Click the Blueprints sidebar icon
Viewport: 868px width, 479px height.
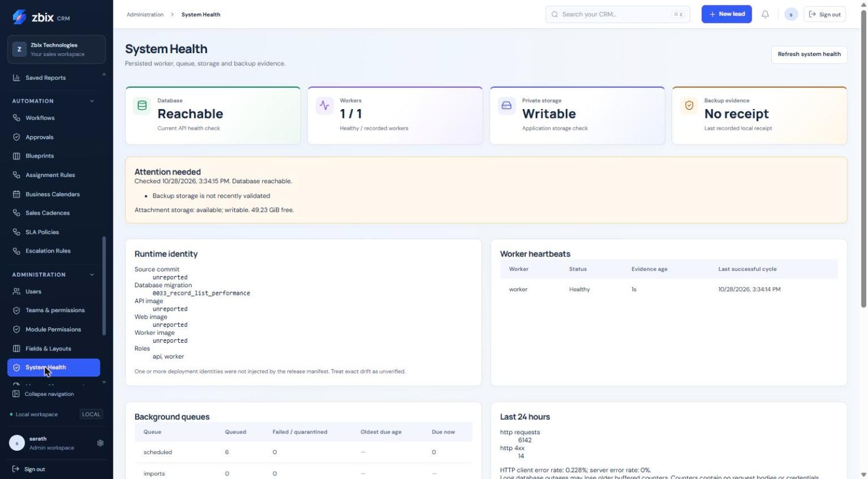17,156
